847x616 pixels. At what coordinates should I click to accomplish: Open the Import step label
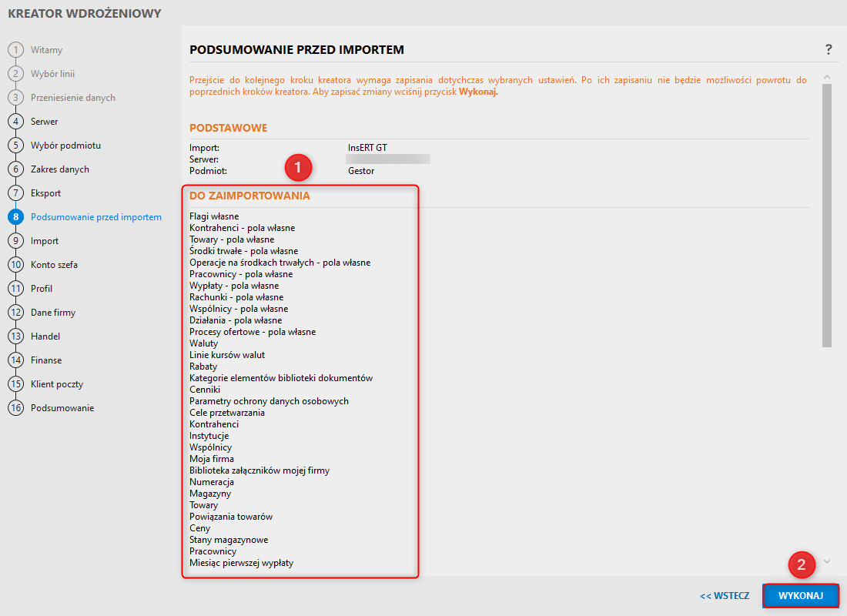[x=45, y=240]
